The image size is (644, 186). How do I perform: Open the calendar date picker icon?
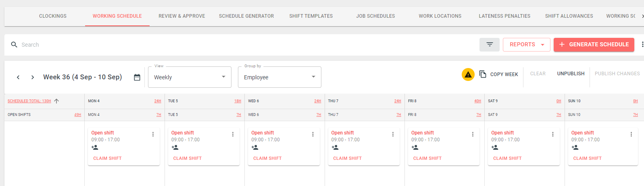[137, 77]
